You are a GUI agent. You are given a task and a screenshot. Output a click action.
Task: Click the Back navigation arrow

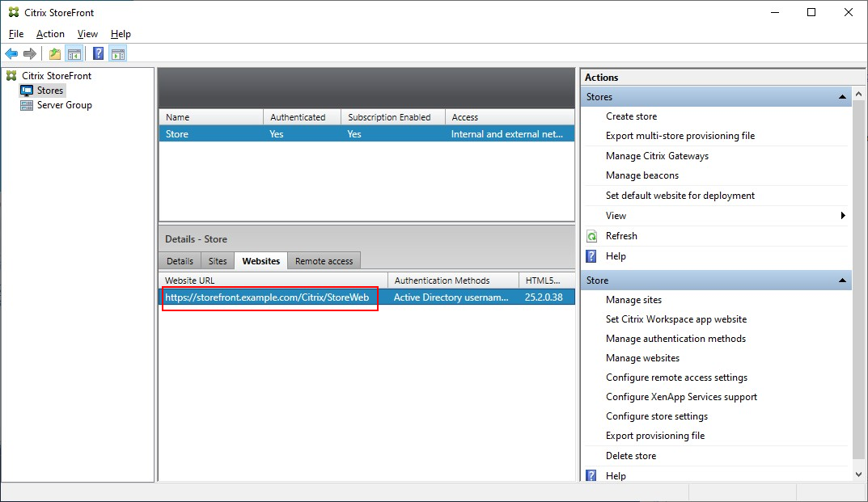tap(11, 53)
